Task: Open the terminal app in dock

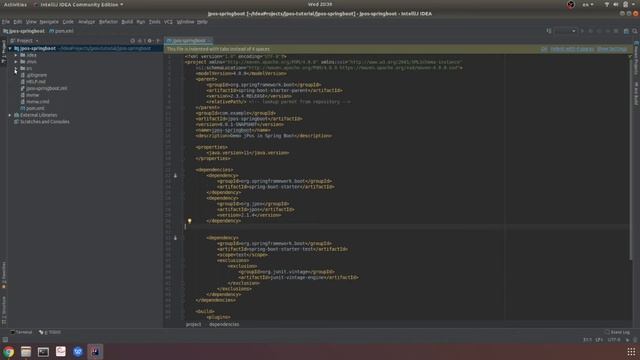Action: pos(43,352)
